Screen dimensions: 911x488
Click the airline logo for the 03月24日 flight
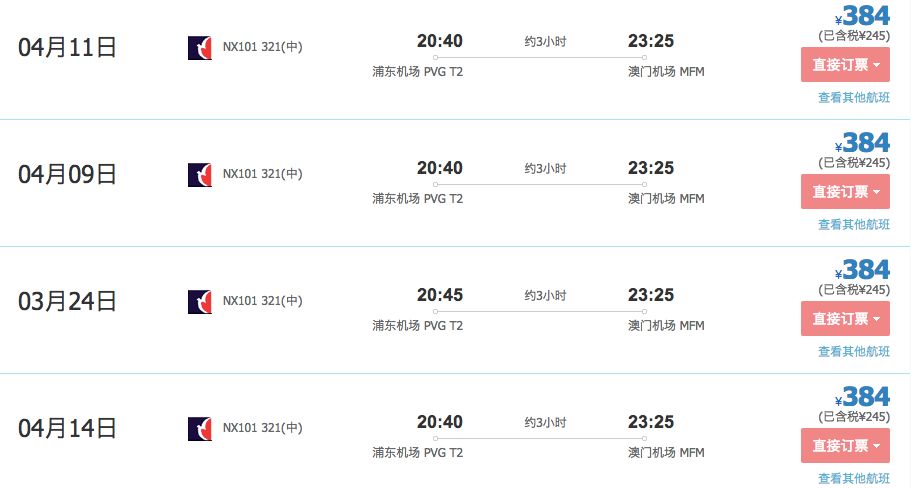click(x=200, y=302)
